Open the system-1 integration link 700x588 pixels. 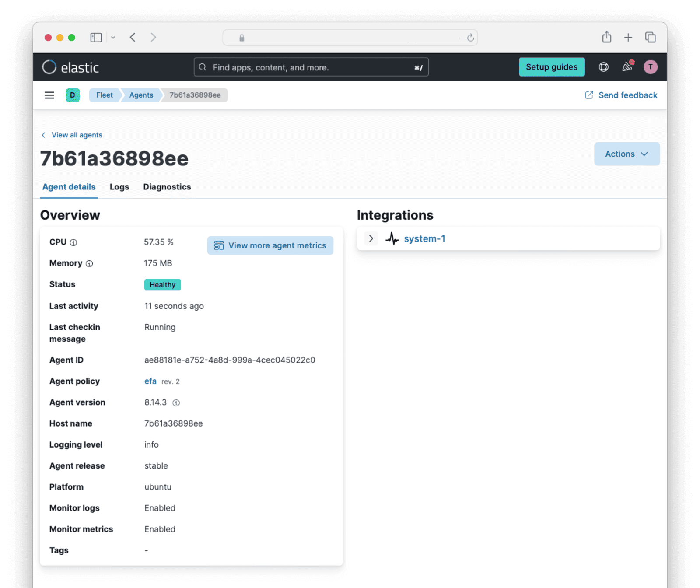424,238
